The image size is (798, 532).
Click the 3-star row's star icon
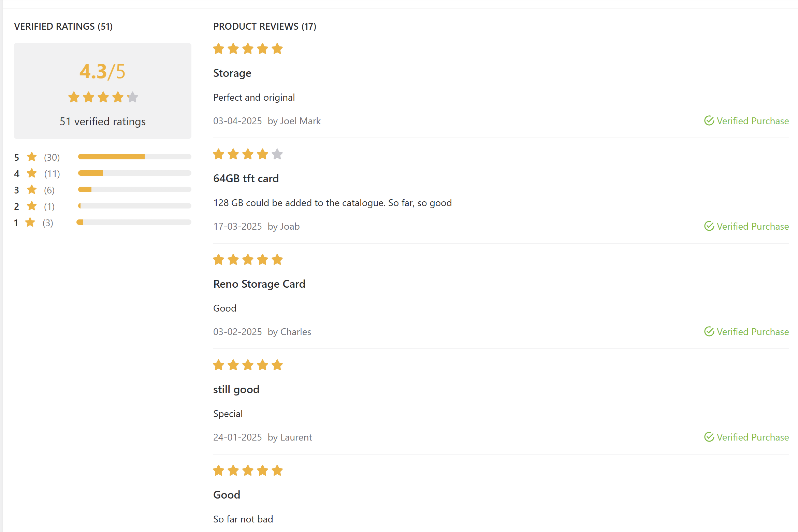32,190
